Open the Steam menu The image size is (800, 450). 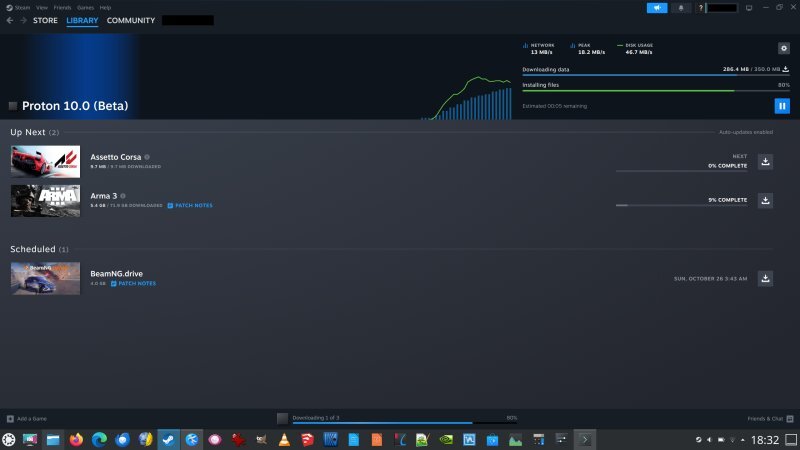tap(21, 7)
